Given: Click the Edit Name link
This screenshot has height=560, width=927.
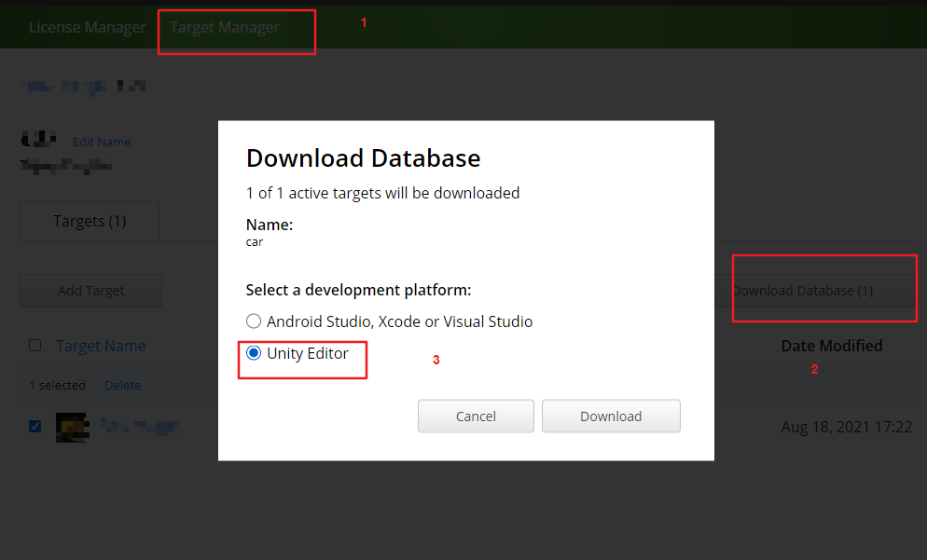Looking at the screenshot, I should (x=102, y=142).
